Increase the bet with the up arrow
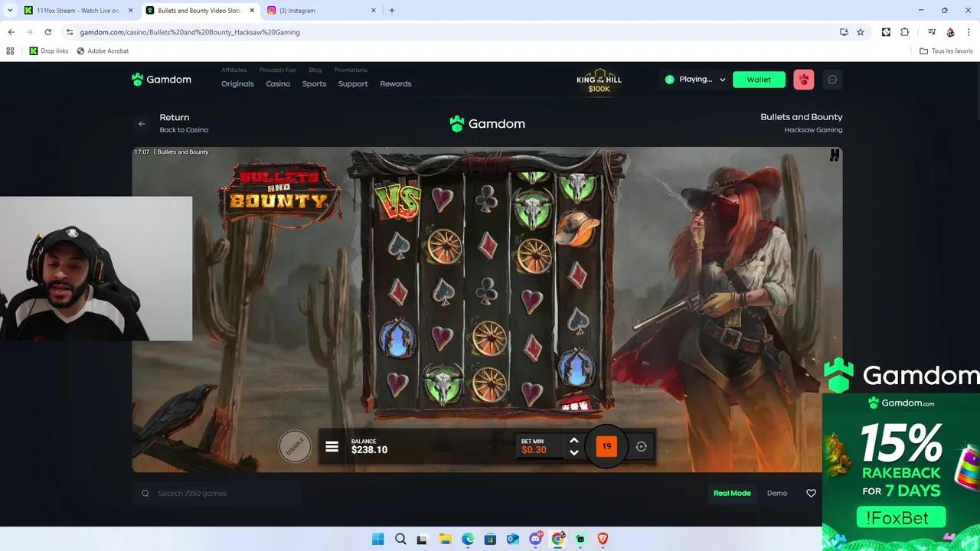This screenshot has height=551, width=980. tap(574, 441)
